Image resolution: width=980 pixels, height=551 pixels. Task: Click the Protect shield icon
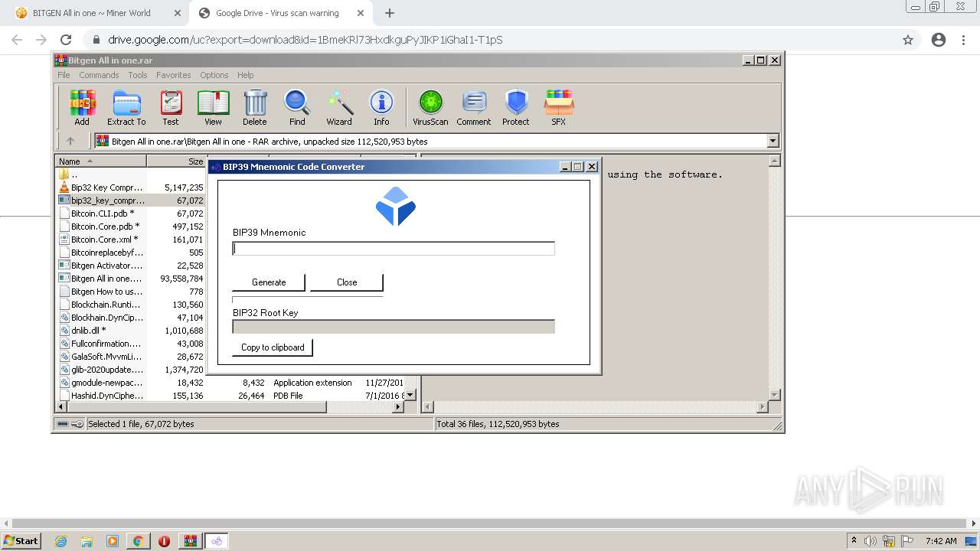click(516, 107)
